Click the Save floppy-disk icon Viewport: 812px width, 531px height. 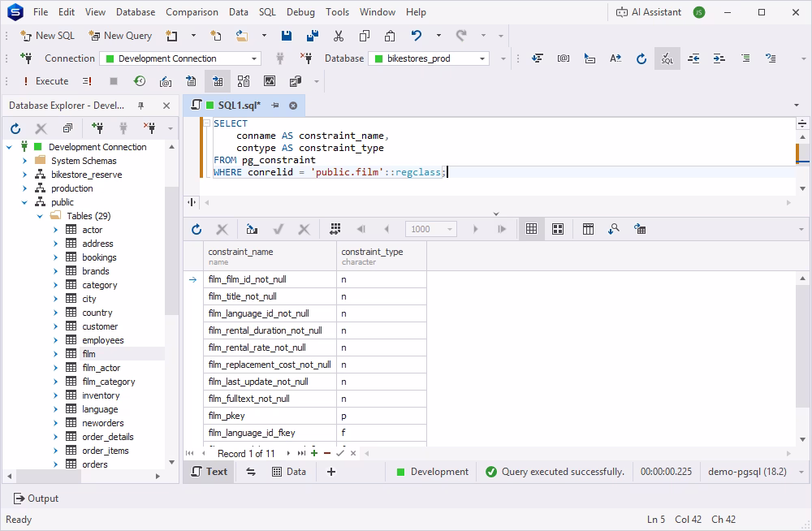(x=287, y=35)
